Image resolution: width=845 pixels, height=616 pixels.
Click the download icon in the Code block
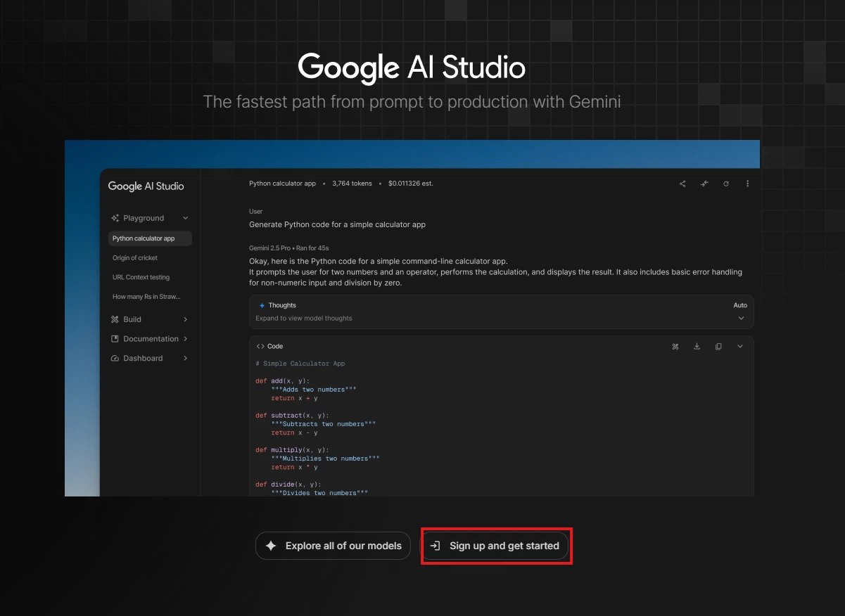pos(697,346)
